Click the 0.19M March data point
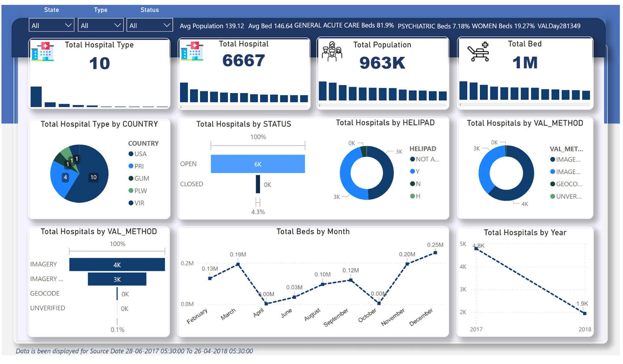623x364 pixels. 238,264
